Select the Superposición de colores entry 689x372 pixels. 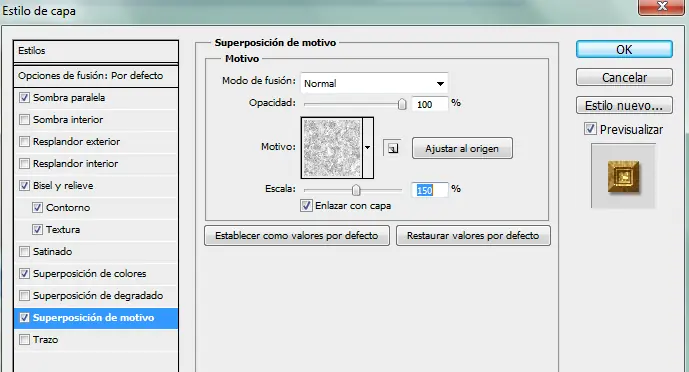[90, 273]
